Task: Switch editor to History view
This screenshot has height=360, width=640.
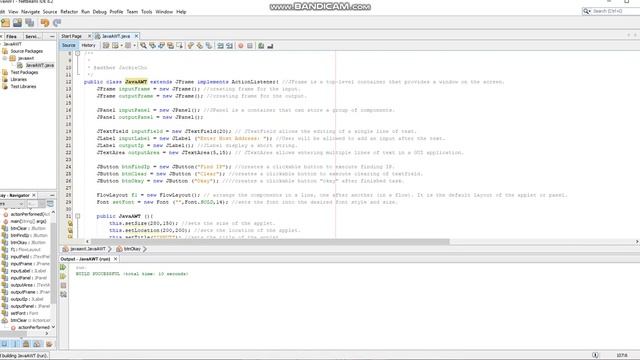Action: [88, 45]
